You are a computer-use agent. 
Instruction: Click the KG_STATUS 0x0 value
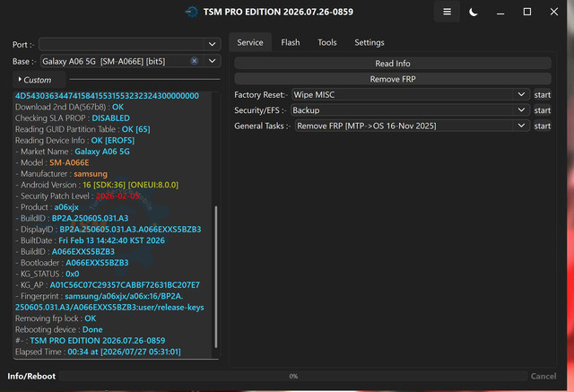(73, 274)
